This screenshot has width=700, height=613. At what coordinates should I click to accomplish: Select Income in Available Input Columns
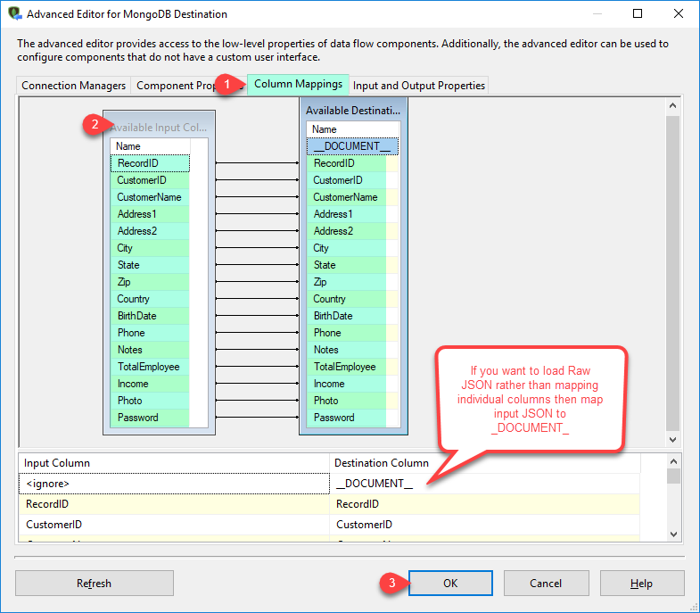point(150,384)
